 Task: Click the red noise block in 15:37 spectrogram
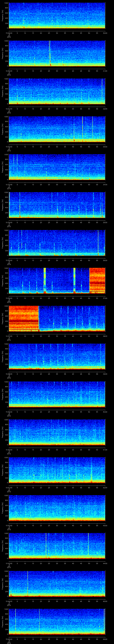tap(24, 318)
